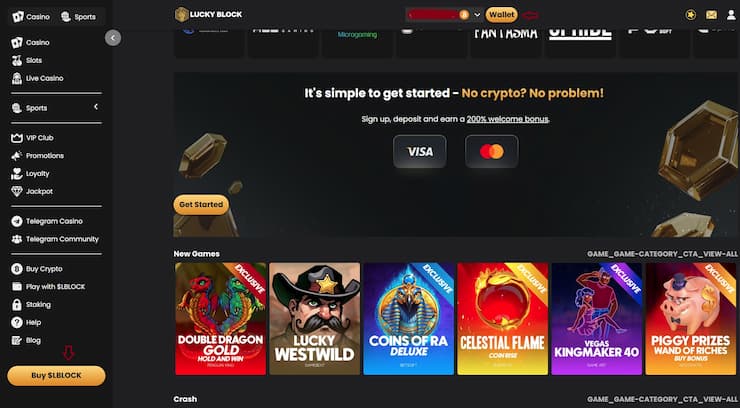The image size is (740, 408).
Task: Open the Coins of Ra Deluxe game
Action: click(409, 319)
